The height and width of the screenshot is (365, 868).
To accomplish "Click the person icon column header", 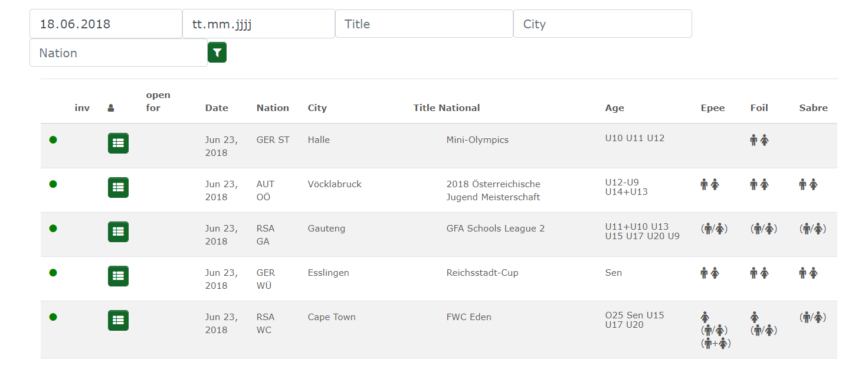I will (x=111, y=108).
